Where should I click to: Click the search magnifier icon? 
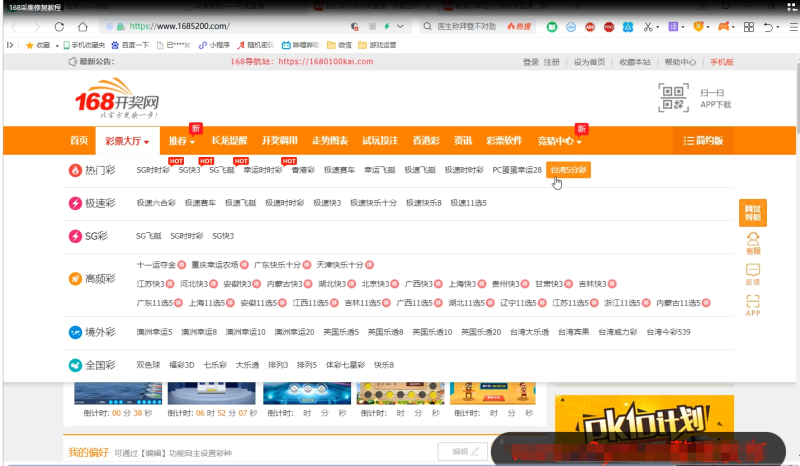(428, 26)
